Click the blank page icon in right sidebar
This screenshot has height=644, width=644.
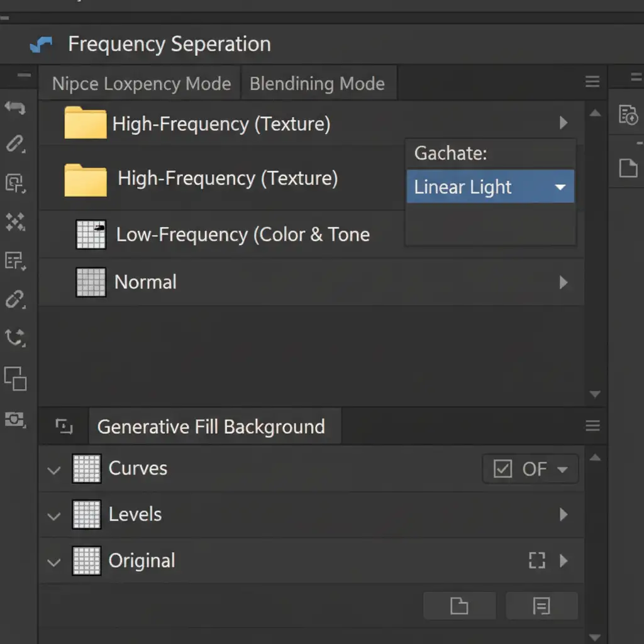tap(628, 168)
